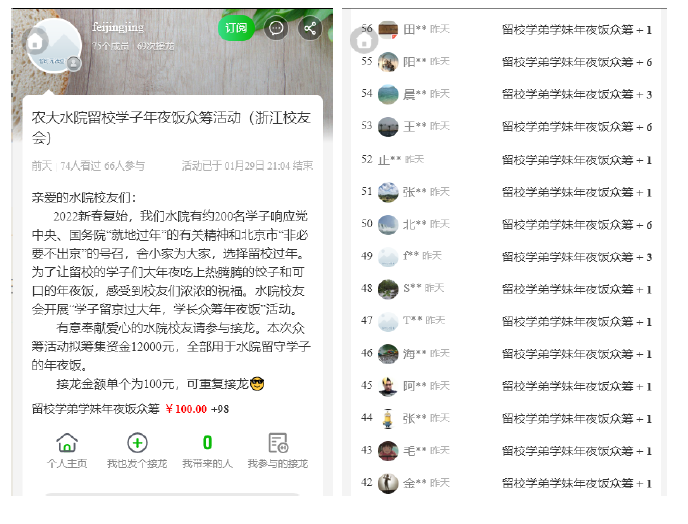Open avatar of participant 55 阳**

[x=388, y=61]
